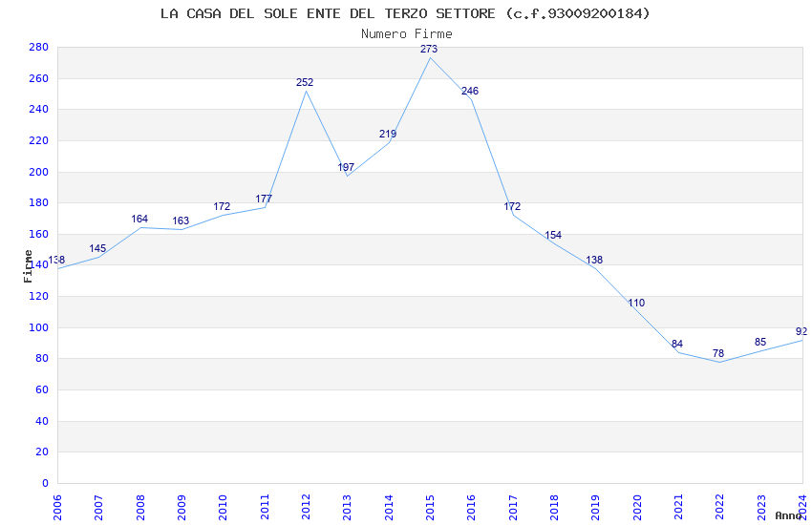Click the subtitle Numero Firme
This screenshot has width=812, height=525.
pos(407,34)
